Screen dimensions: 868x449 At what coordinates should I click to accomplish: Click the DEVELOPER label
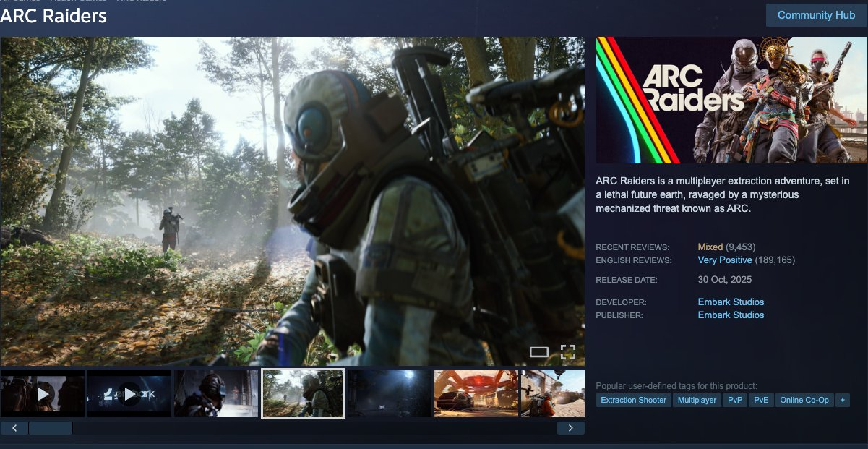pos(622,302)
